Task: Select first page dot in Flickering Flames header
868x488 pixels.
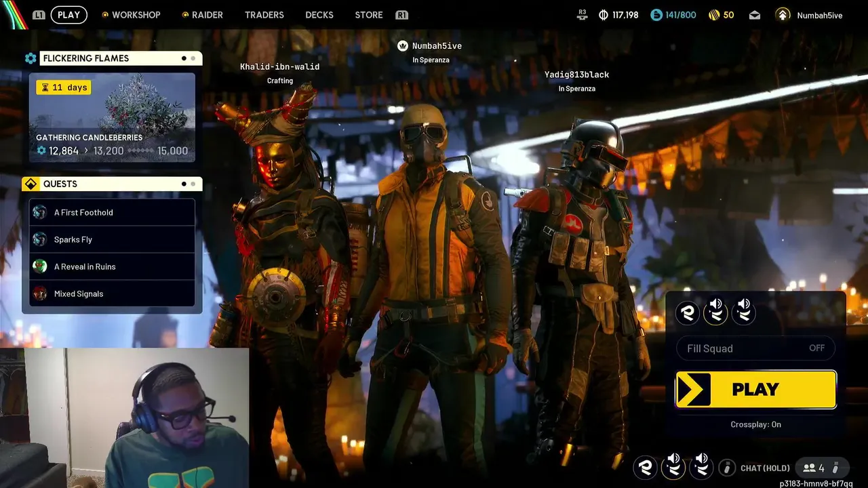Action: click(x=184, y=58)
